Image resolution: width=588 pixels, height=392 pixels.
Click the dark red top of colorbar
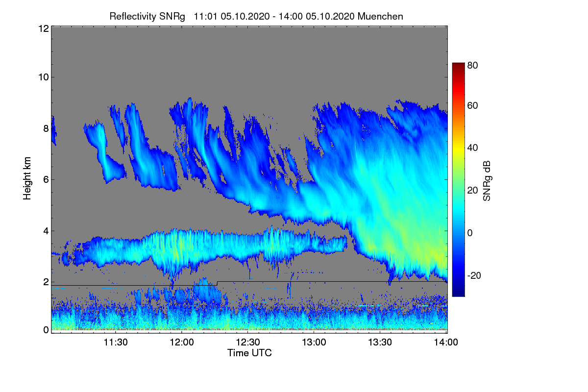click(x=458, y=66)
